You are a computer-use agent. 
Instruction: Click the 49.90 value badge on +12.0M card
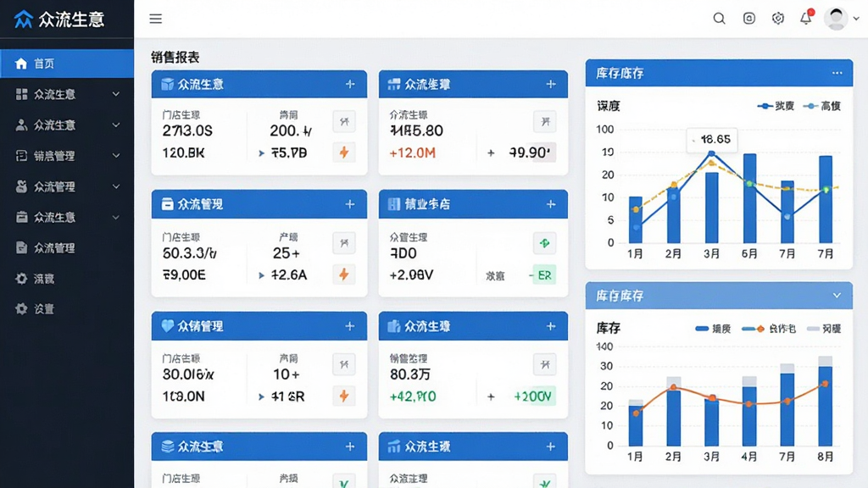click(x=531, y=152)
